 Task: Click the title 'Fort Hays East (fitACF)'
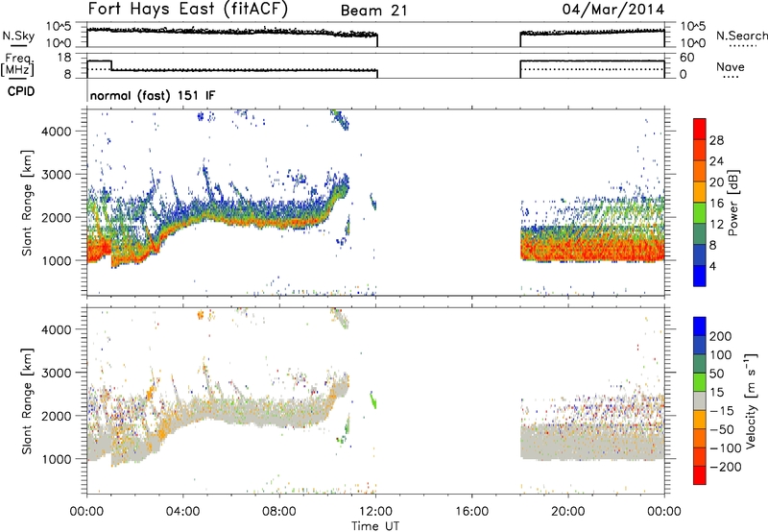pos(187,9)
